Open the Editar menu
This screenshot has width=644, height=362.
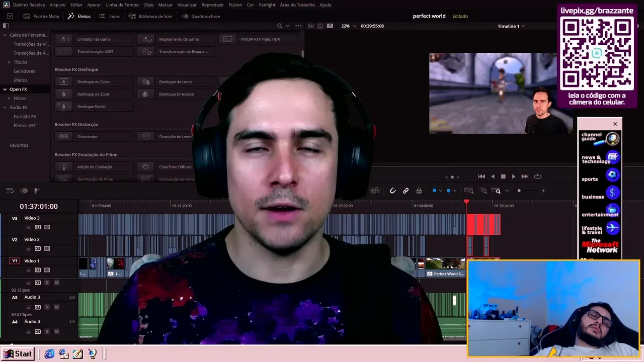point(76,5)
